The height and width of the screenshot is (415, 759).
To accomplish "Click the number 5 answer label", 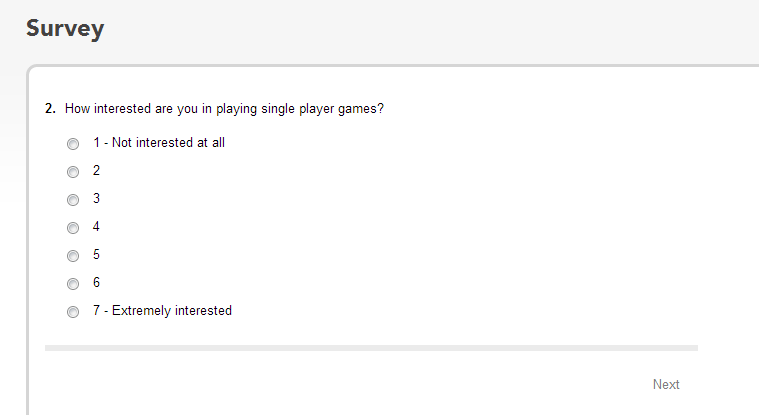I will 96,255.
